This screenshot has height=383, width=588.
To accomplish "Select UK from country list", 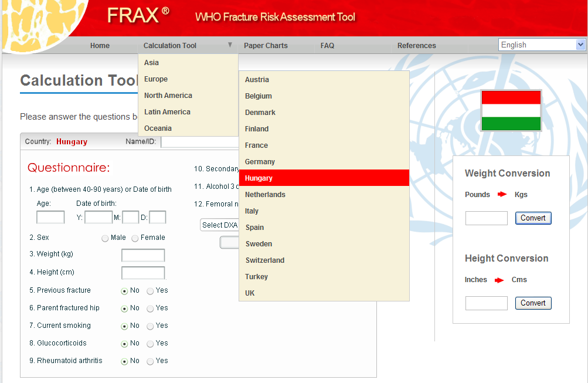I will [324, 293].
